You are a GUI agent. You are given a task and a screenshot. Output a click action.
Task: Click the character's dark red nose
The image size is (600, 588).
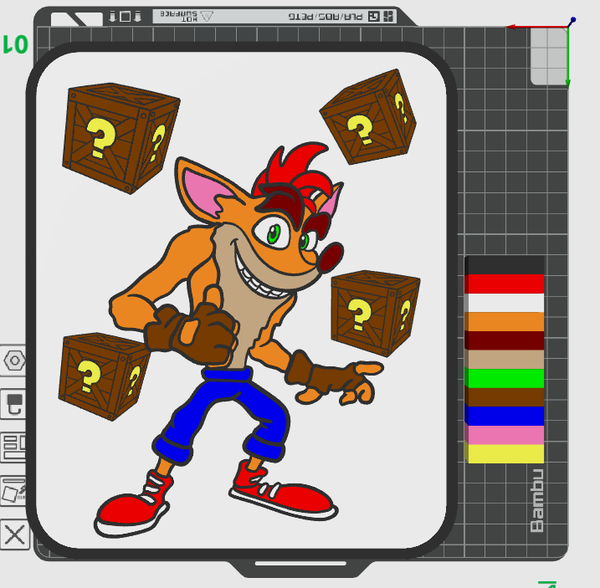coord(331,257)
